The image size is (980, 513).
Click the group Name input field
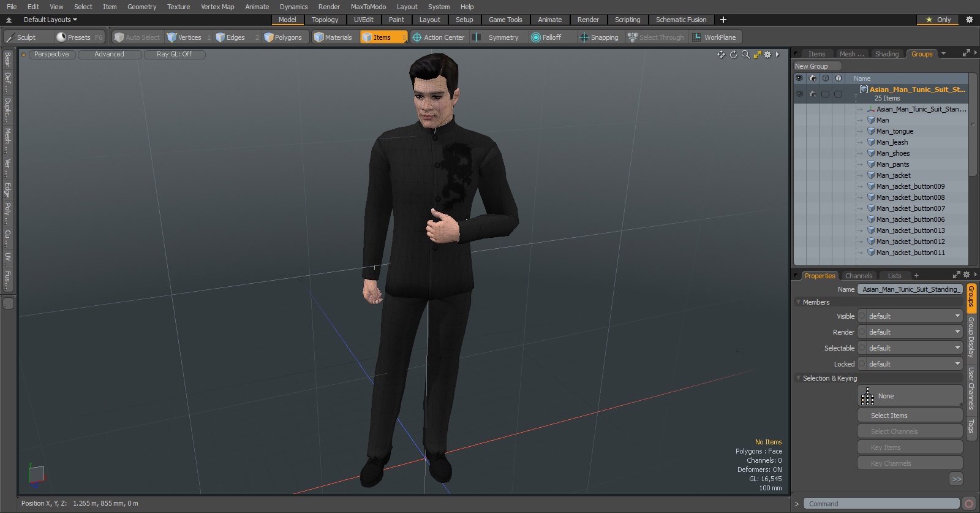pos(910,289)
